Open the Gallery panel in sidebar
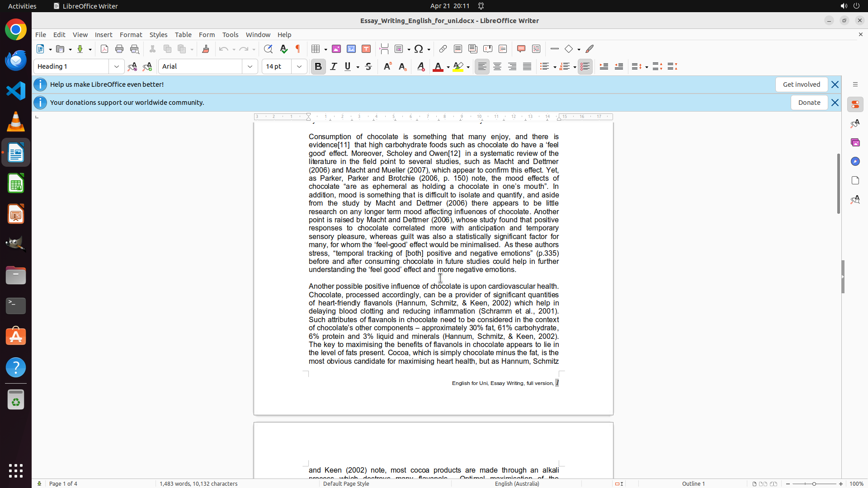The image size is (868, 488). (855, 142)
